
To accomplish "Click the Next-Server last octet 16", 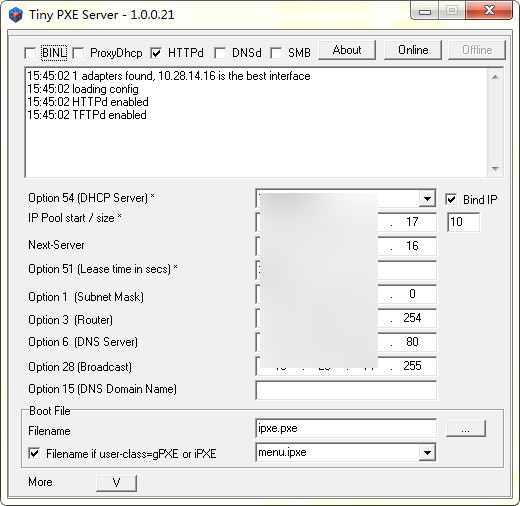I will tap(412, 246).
